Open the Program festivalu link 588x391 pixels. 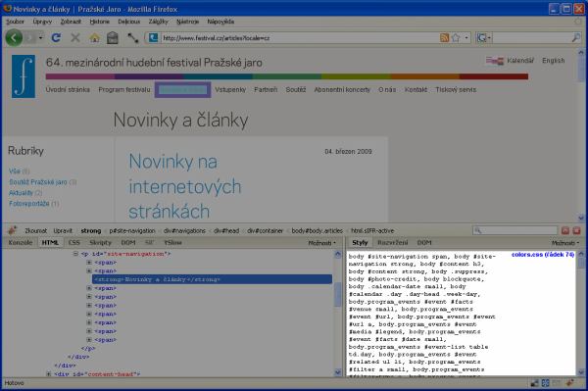point(124,89)
